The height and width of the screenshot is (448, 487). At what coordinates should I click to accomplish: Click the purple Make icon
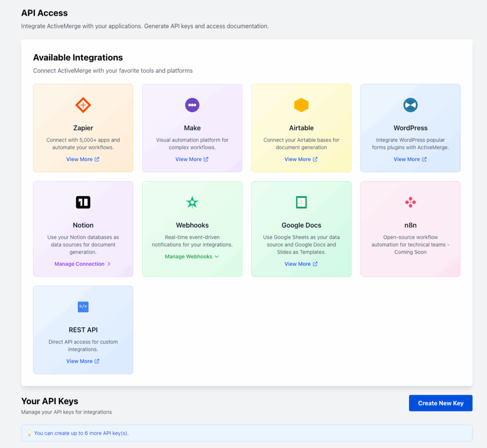[x=192, y=105]
